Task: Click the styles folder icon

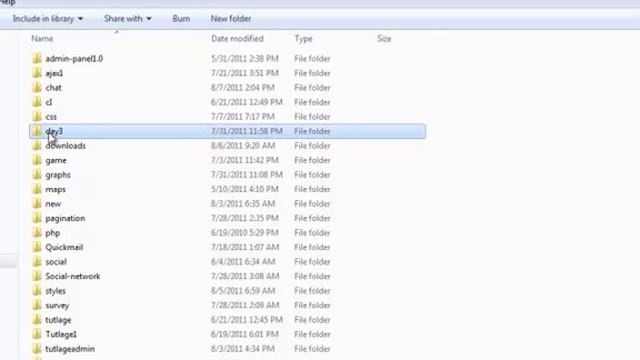Action: [x=37, y=291]
